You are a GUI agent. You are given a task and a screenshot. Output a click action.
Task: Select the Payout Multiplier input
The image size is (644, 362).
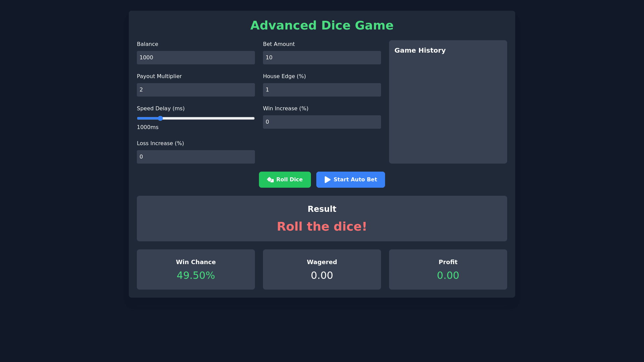[196, 90]
